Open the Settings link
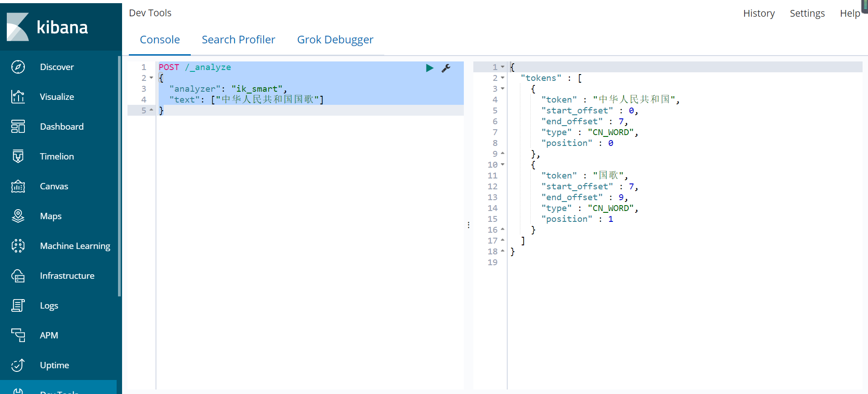 pos(807,14)
